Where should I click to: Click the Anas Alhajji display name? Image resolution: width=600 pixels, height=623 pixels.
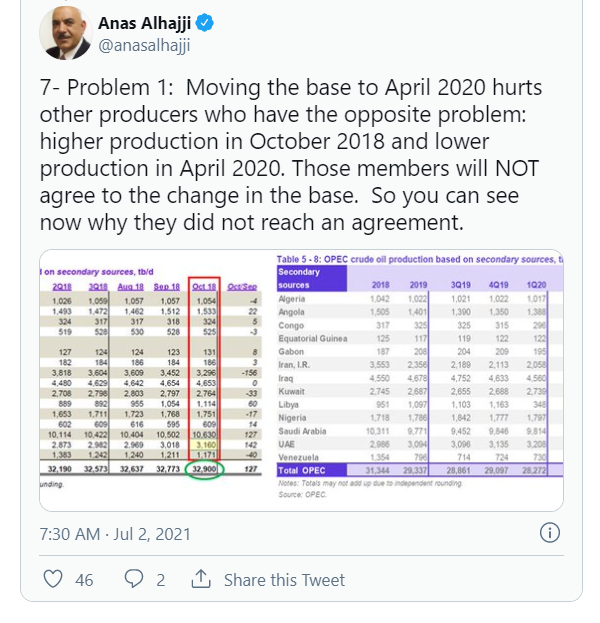coord(145,23)
